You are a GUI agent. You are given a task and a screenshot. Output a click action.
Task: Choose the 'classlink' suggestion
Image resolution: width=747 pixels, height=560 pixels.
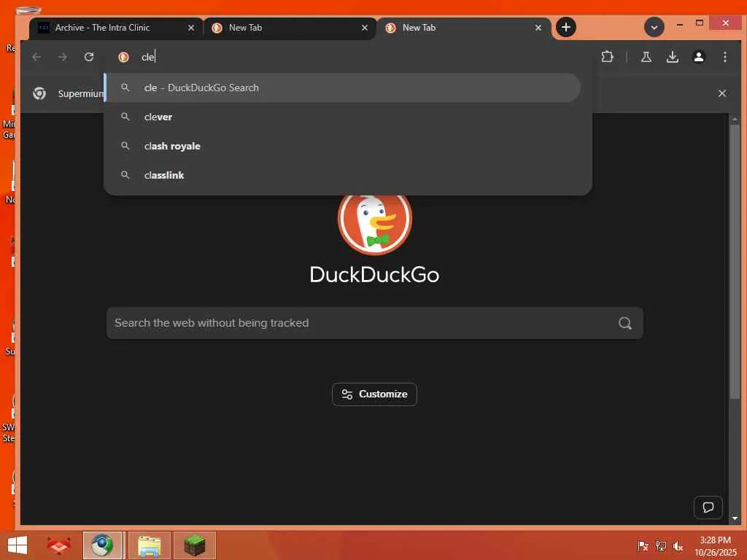tap(343, 175)
